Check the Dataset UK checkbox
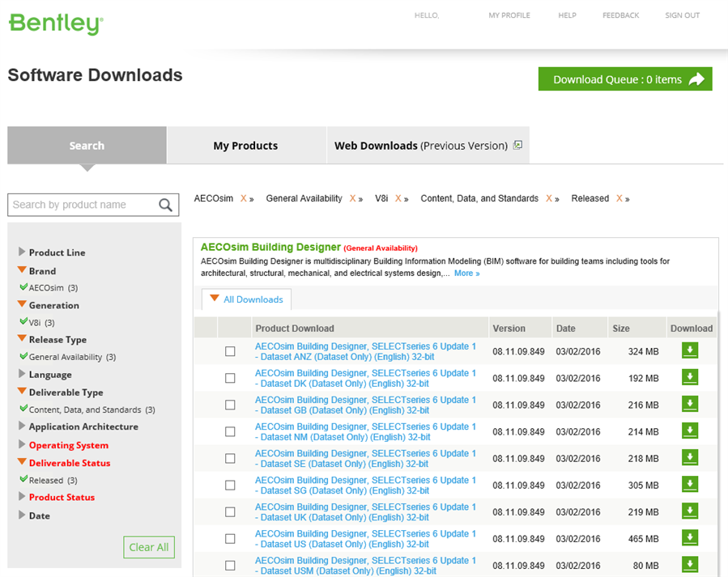Viewport: 728px width, 577px height. click(230, 511)
